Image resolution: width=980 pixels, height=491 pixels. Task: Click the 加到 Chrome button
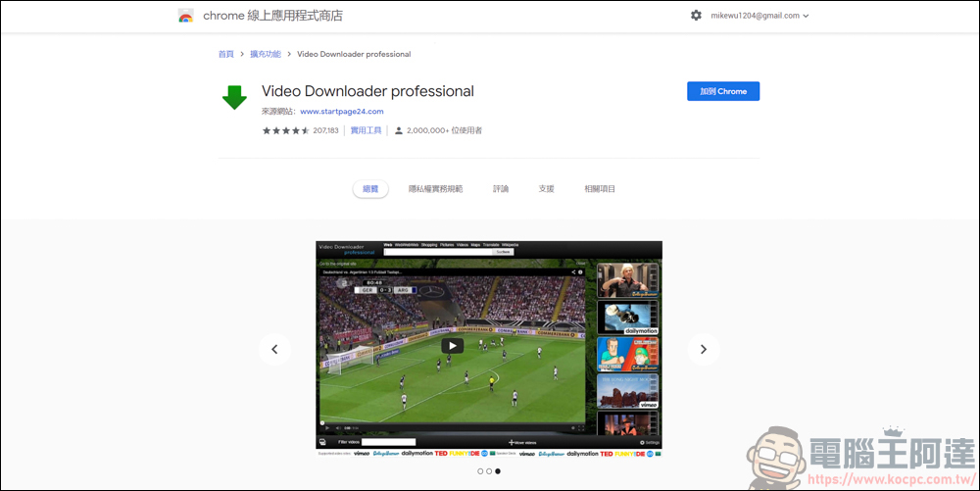point(723,91)
